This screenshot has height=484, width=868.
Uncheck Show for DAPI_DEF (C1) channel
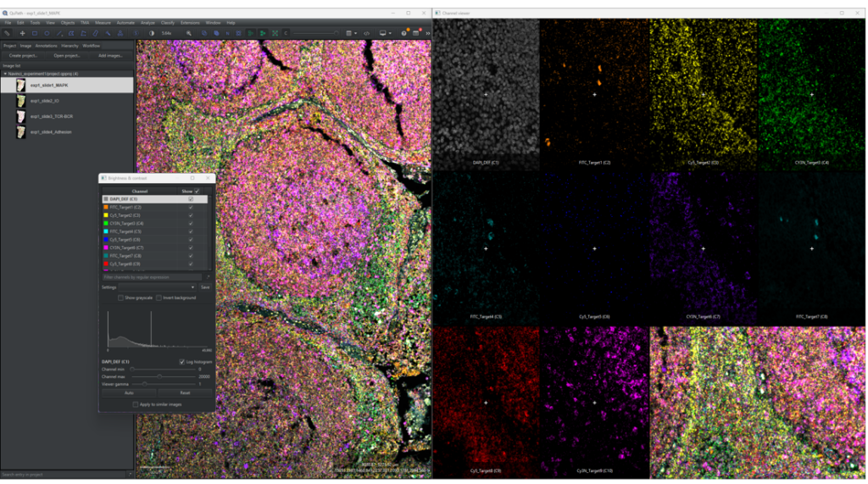coord(191,199)
